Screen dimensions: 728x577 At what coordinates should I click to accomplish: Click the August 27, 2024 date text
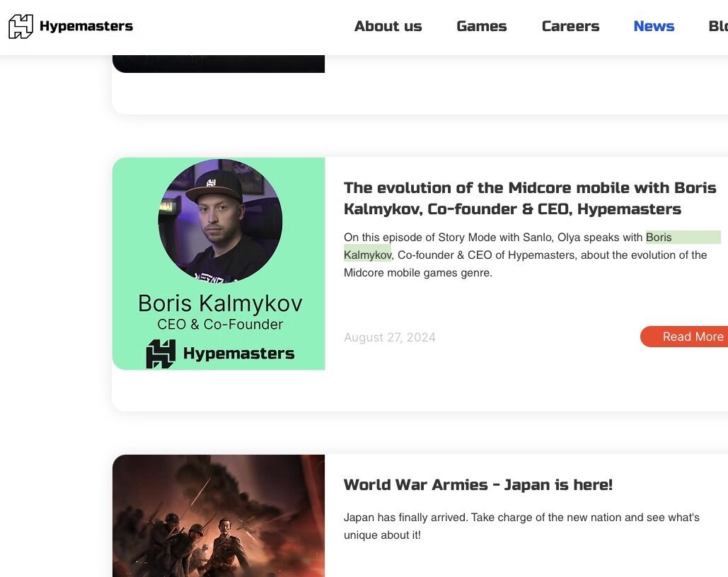point(390,337)
